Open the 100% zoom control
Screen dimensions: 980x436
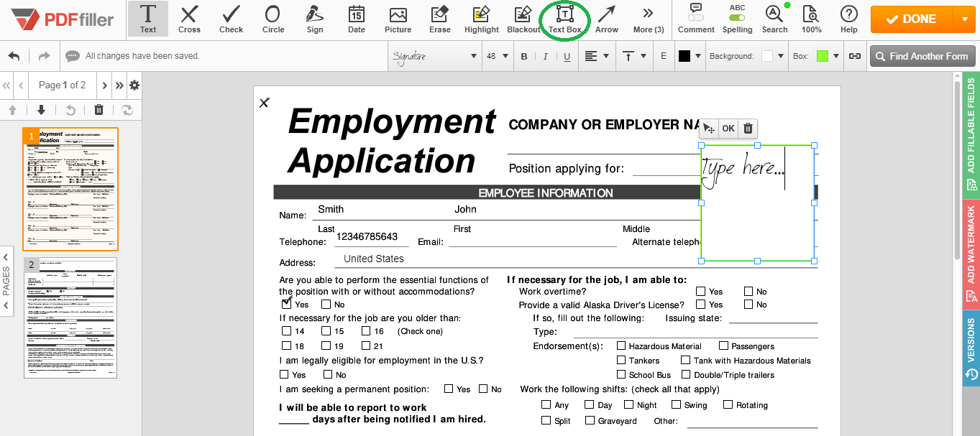(x=811, y=19)
